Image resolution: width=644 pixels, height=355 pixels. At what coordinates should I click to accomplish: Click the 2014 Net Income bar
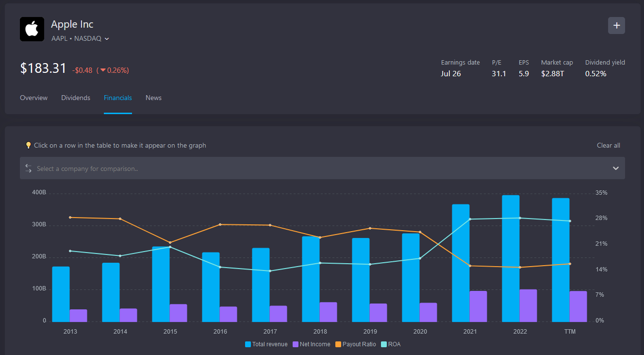pyautogui.click(x=128, y=315)
